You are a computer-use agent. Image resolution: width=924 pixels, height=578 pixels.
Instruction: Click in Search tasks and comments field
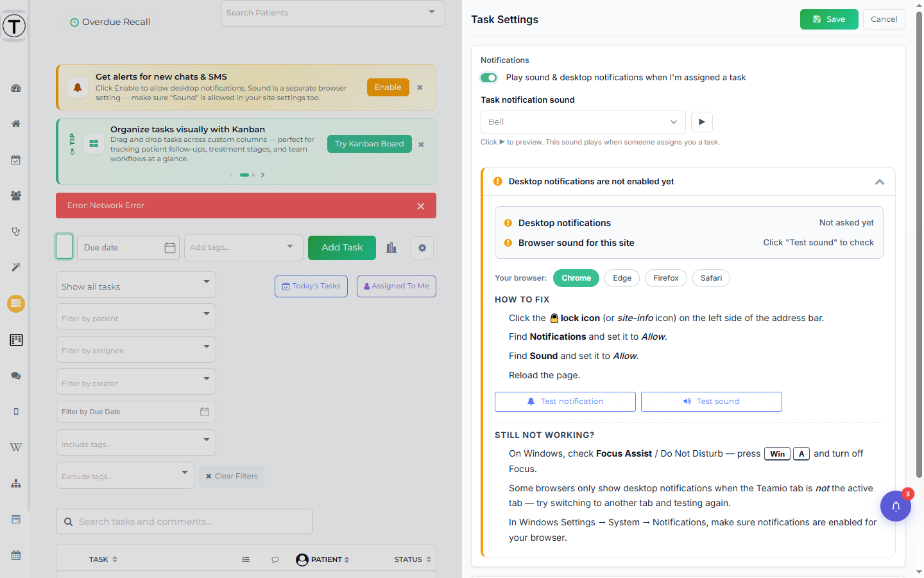click(x=184, y=521)
